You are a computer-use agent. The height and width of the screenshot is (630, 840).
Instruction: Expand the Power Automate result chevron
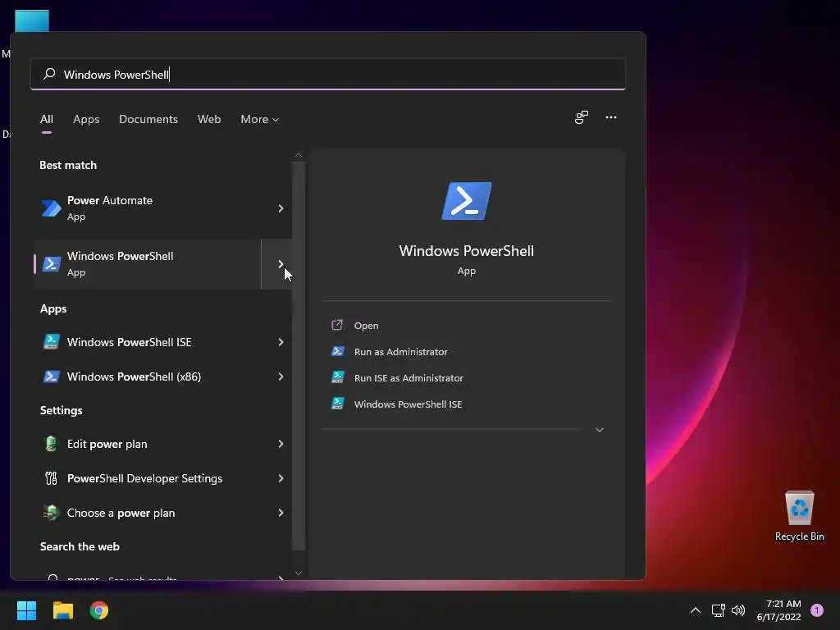[x=281, y=208]
